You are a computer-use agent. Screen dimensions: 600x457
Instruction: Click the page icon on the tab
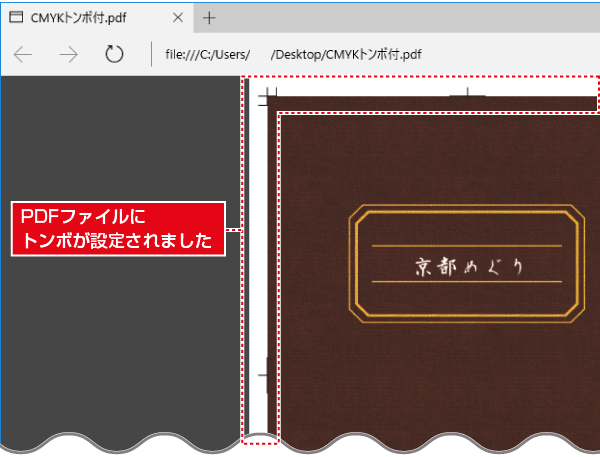[16, 17]
